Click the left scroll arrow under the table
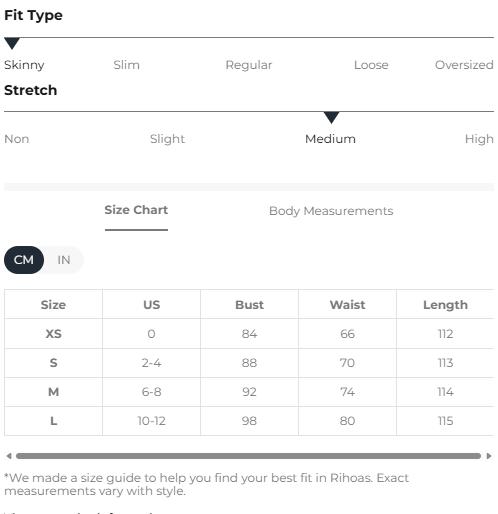This screenshot has height=514, width=498. coord(9,456)
